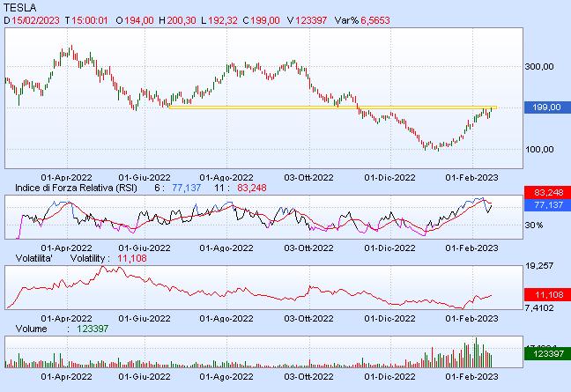Click 01-Giu-2022 under the price chart

coord(145,178)
